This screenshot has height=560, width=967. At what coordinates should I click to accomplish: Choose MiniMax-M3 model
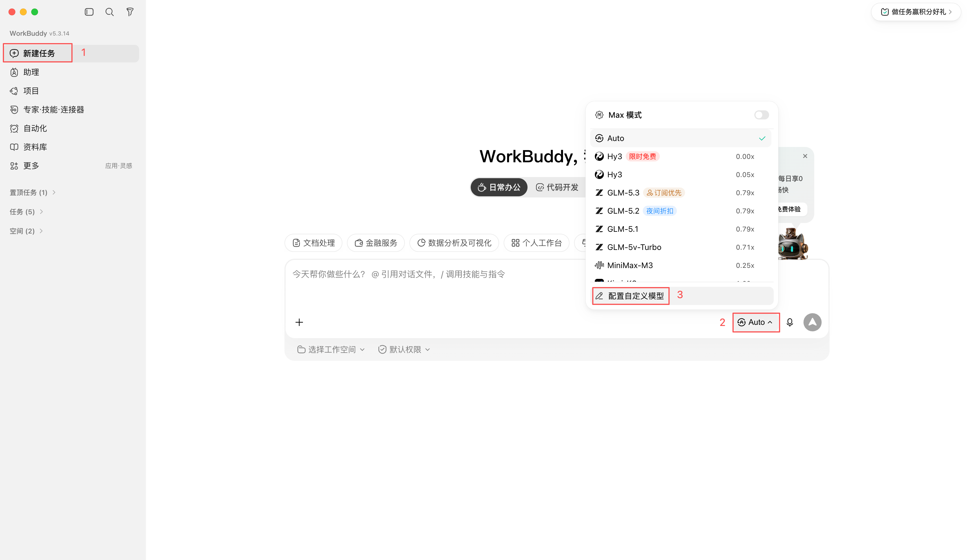pyautogui.click(x=680, y=265)
